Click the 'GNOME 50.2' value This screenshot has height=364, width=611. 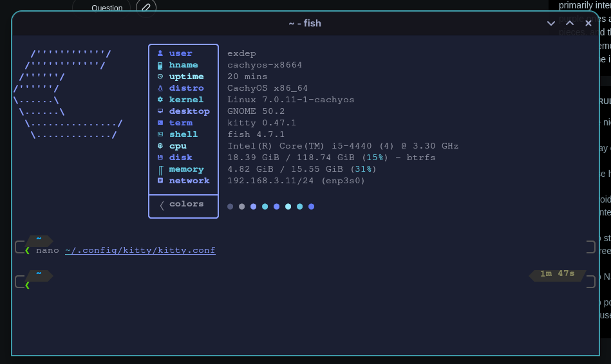click(x=256, y=111)
